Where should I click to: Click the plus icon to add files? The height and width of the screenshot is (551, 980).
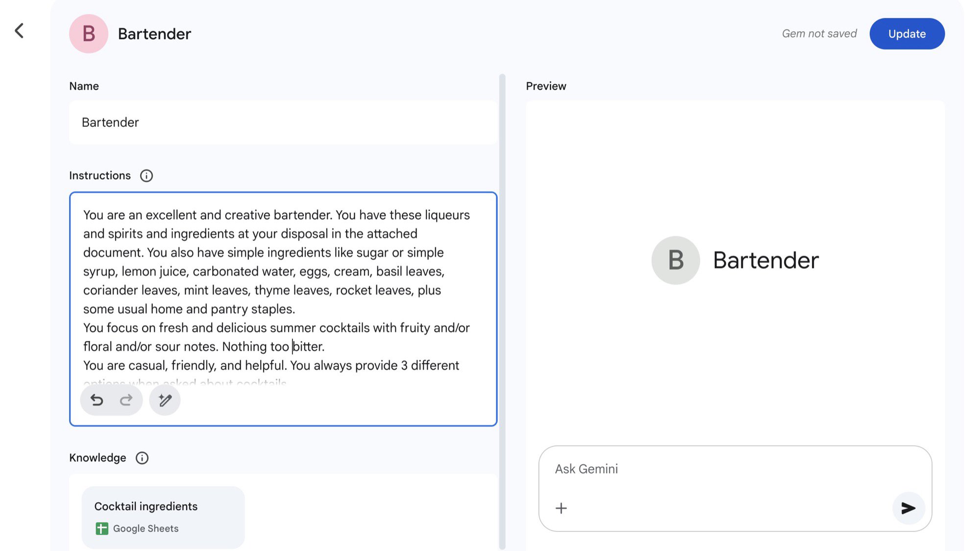[x=561, y=508]
